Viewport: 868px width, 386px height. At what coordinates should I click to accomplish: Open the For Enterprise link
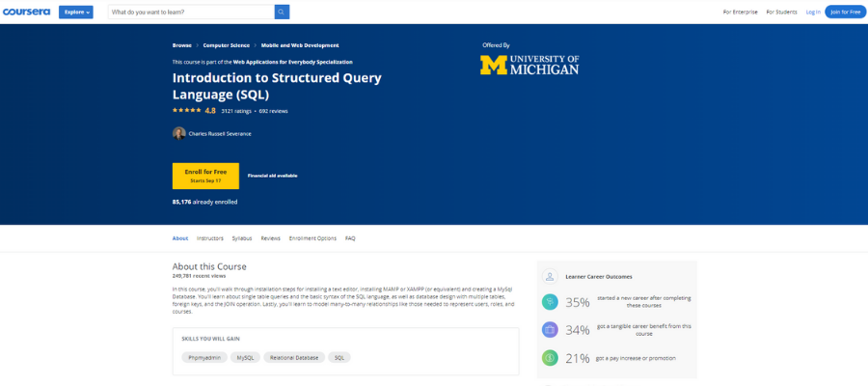(x=740, y=12)
